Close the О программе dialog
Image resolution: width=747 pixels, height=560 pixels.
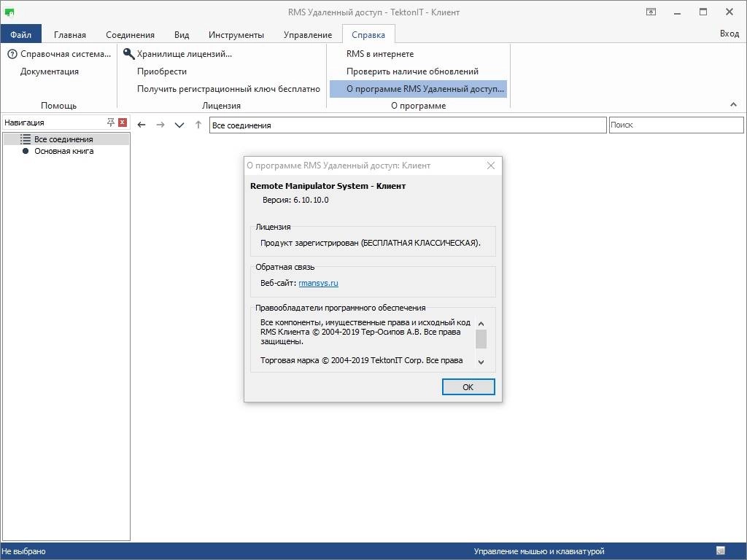tap(491, 166)
